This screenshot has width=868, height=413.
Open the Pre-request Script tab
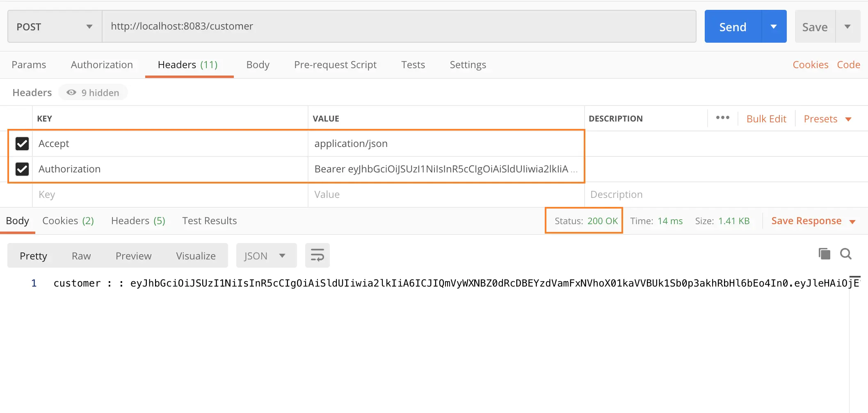click(x=335, y=64)
